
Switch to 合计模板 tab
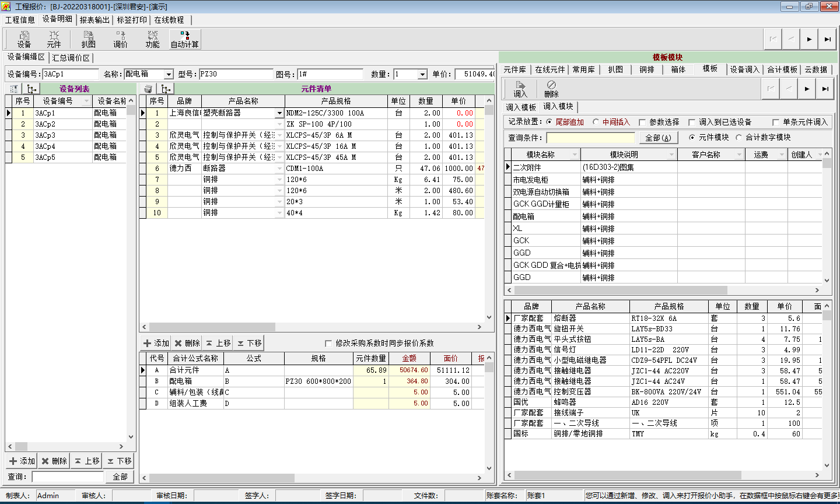pos(782,69)
